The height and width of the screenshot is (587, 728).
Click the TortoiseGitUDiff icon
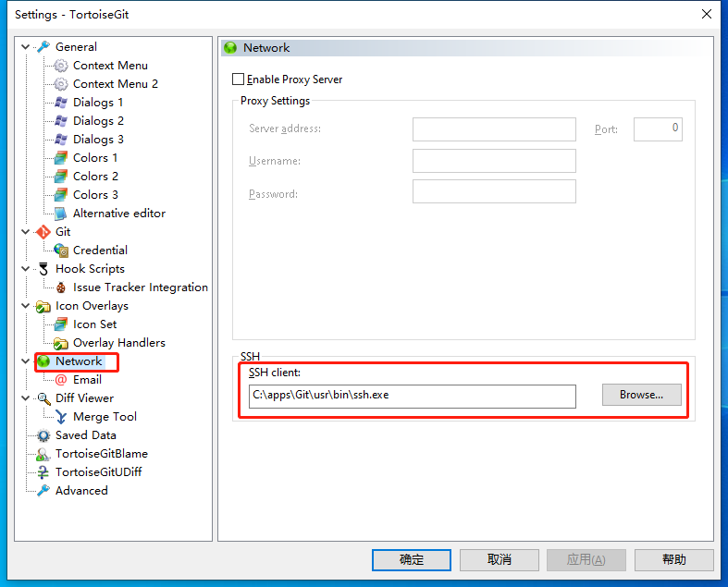(43, 472)
